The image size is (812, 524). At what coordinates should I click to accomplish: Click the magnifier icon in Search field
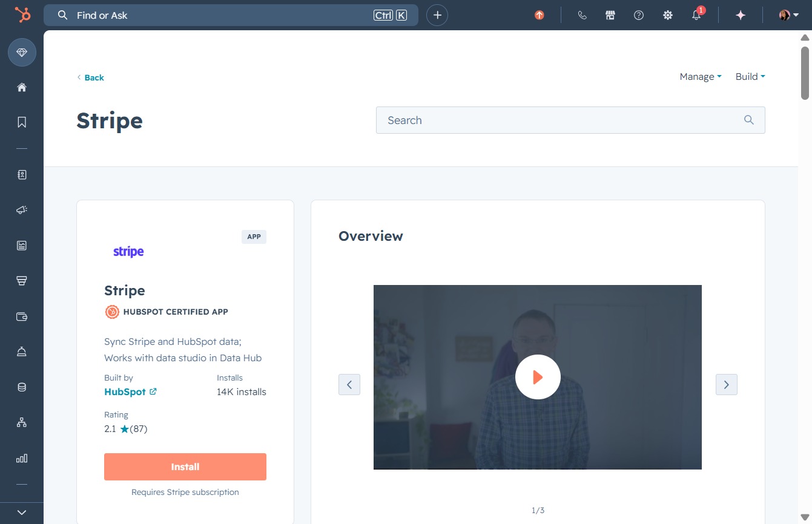[749, 120]
